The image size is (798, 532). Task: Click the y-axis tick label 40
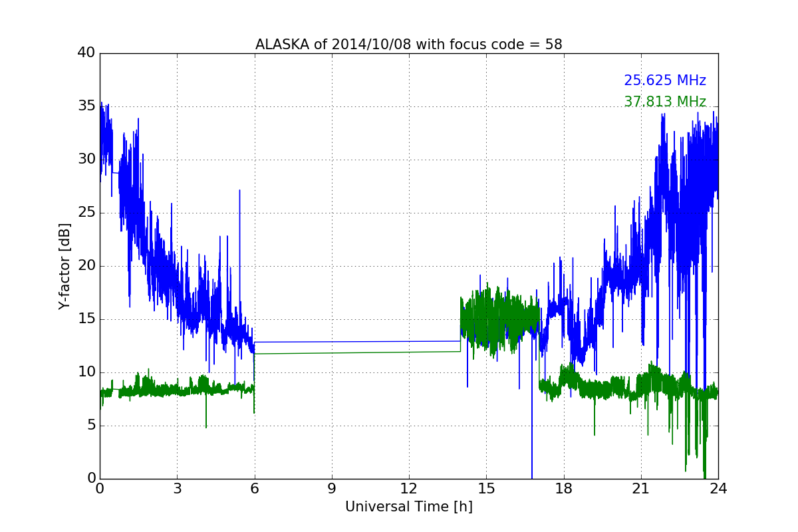[x=86, y=53]
